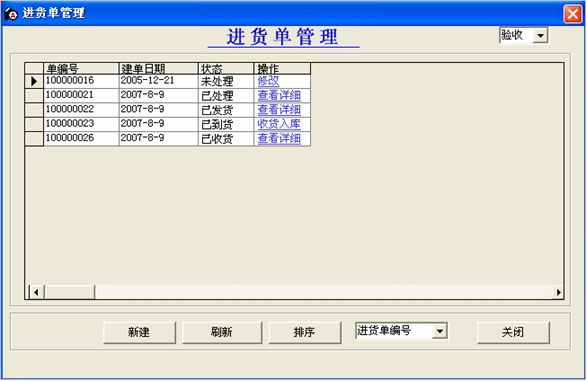This screenshot has height=381, width=587.
Task: Open 查看详细 link for order 100000021
Action: coord(279,95)
